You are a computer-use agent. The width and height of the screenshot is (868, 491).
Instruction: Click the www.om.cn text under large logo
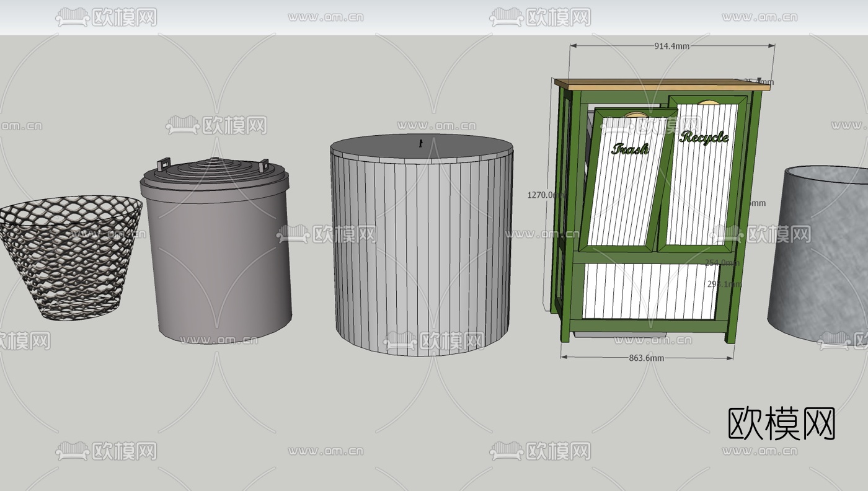coord(759,451)
